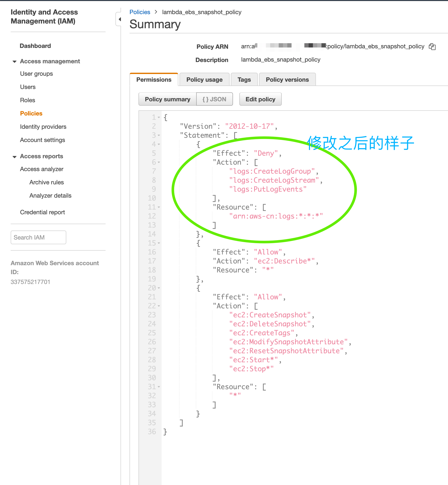Open Identity providers
The height and width of the screenshot is (485, 448).
coord(43,127)
